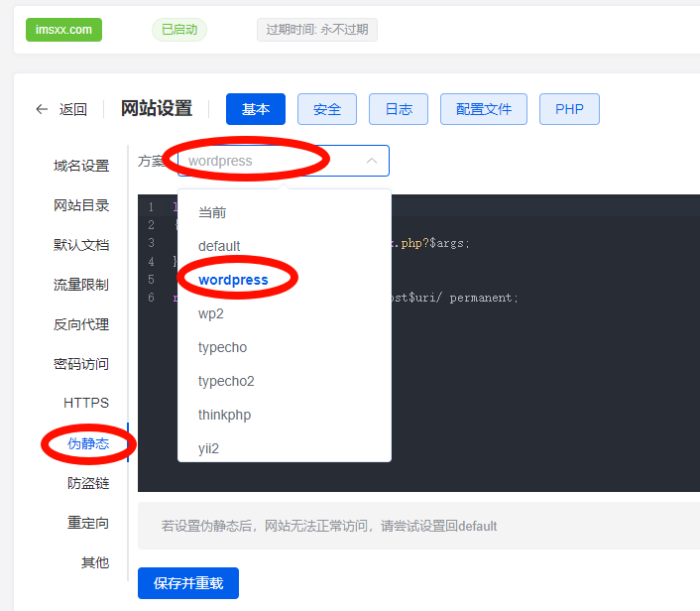Open the 配置文件 tab
This screenshot has height=611, width=700.
484,109
